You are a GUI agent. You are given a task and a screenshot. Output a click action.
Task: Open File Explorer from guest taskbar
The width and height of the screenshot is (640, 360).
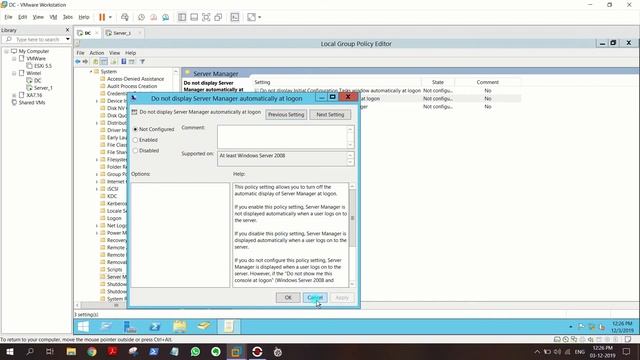180,327
